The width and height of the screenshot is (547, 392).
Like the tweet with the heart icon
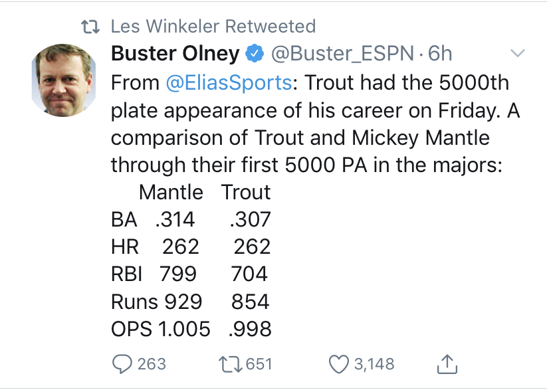point(339,364)
